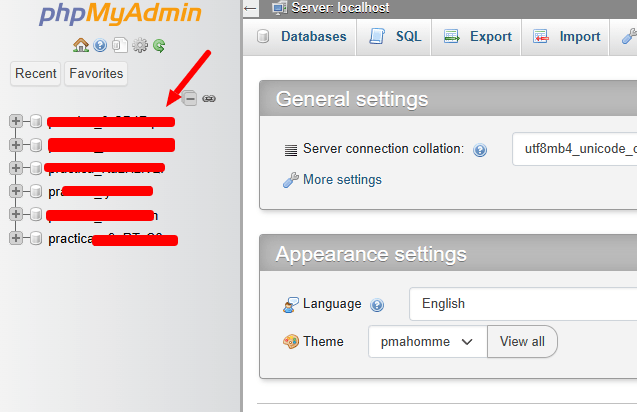The width and height of the screenshot is (637, 412).
Task: Click the Server: localhost breadcrumb link
Action: [x=340, y=8]
